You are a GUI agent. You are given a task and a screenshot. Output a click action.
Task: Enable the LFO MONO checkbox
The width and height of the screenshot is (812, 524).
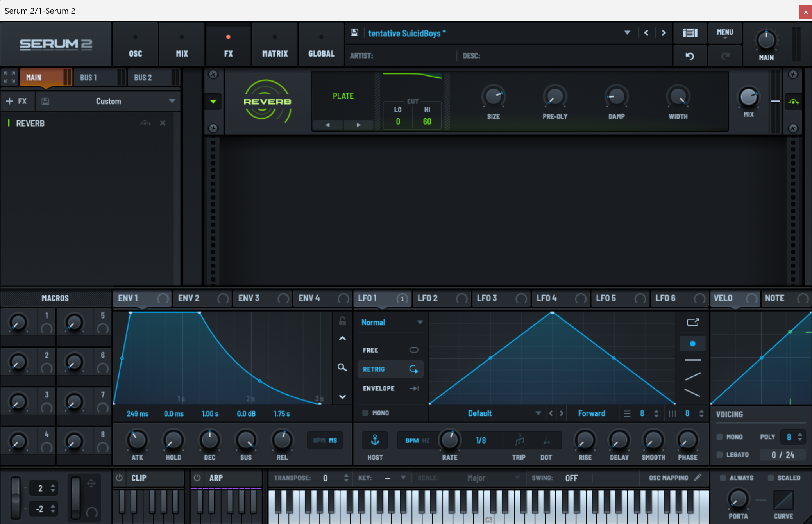[x=366, y=413]
